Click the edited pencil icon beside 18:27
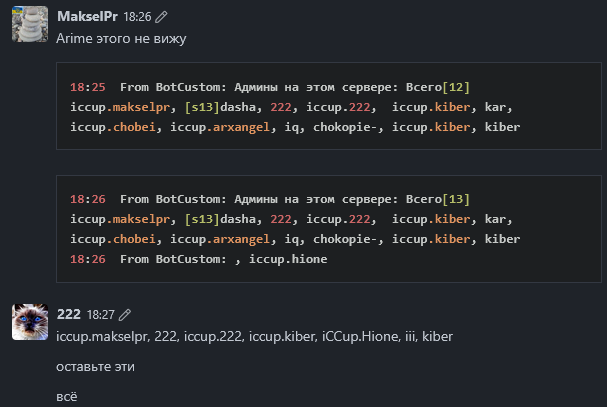This screenshot has height=407, width=607. [x=125, y=315]
